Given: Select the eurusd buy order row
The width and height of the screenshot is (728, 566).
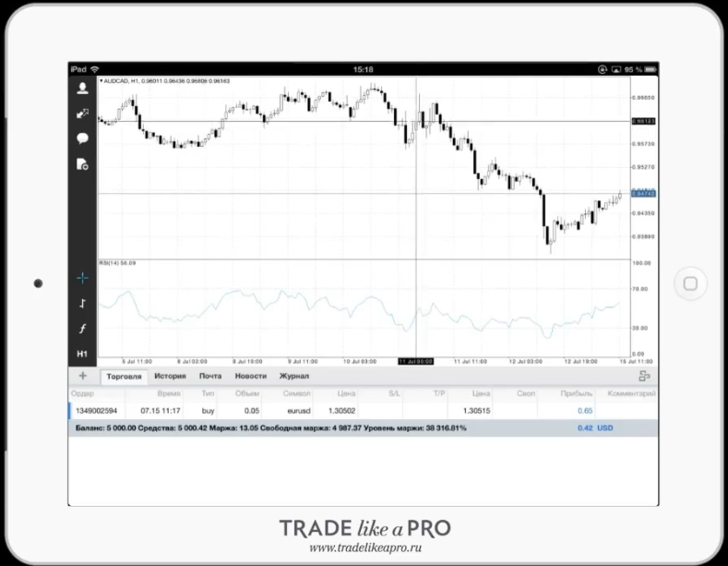Looking at the screenshot, I should (x=363, y=411).
